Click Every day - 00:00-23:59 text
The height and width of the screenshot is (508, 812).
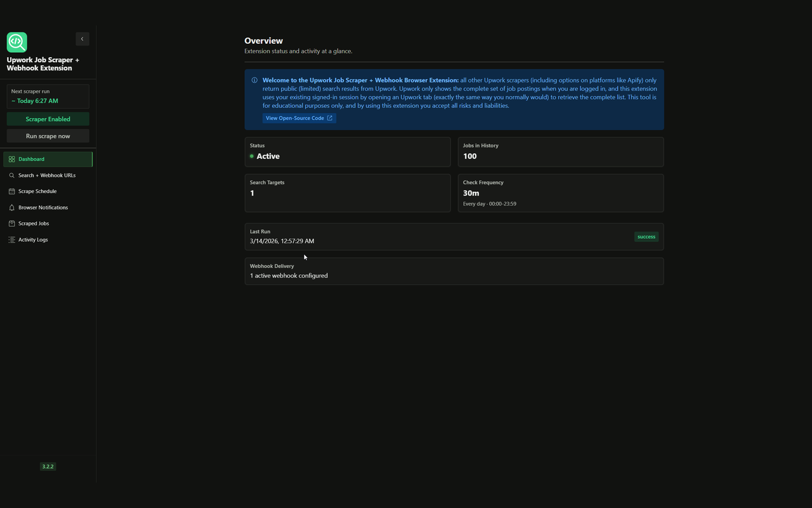tap(490, 204)
